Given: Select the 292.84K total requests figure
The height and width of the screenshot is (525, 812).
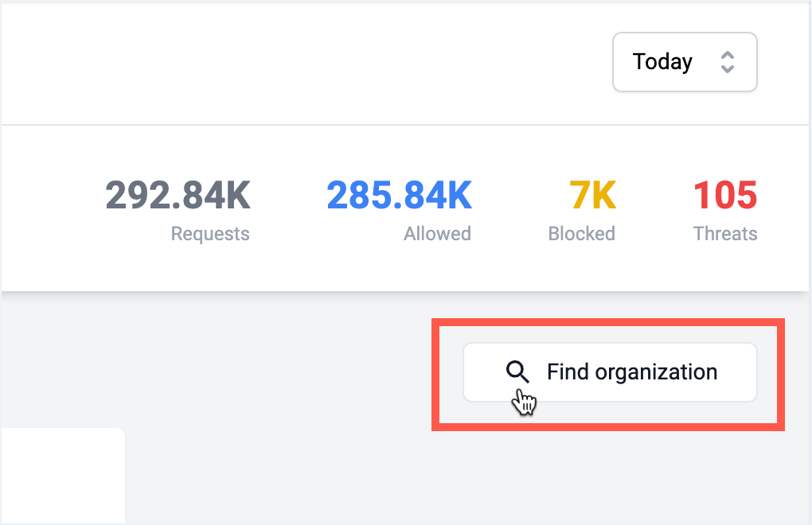Looking at the screenshot, I should pyautogui.click(x=178, y=195).
